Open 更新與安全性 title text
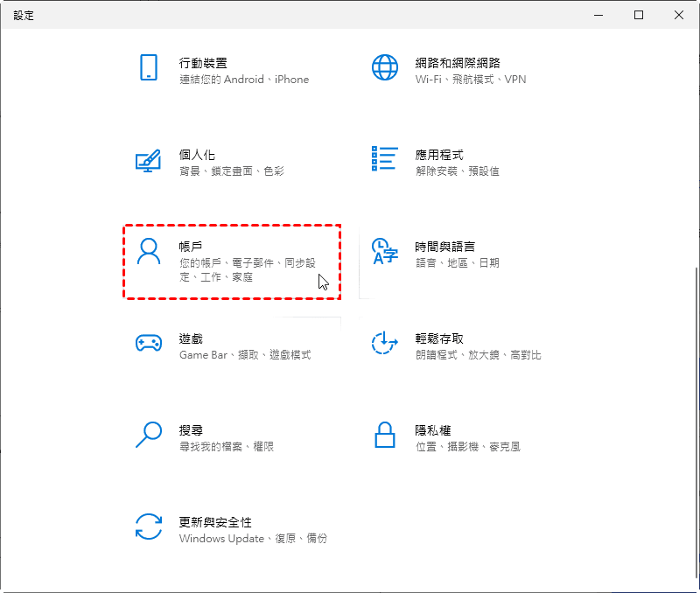Image resolution: width=700 pixels, height=593 pixels. 215,522
